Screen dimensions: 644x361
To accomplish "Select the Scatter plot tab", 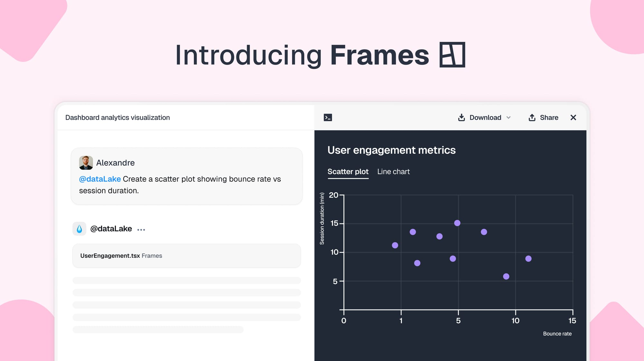I will [x=348, y=171].
